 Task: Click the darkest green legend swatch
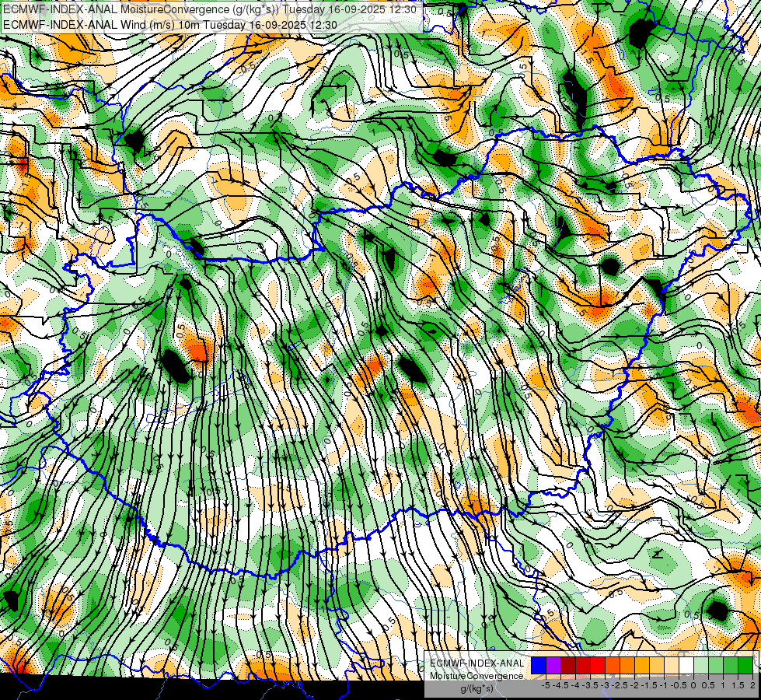[x=745, y=665]
